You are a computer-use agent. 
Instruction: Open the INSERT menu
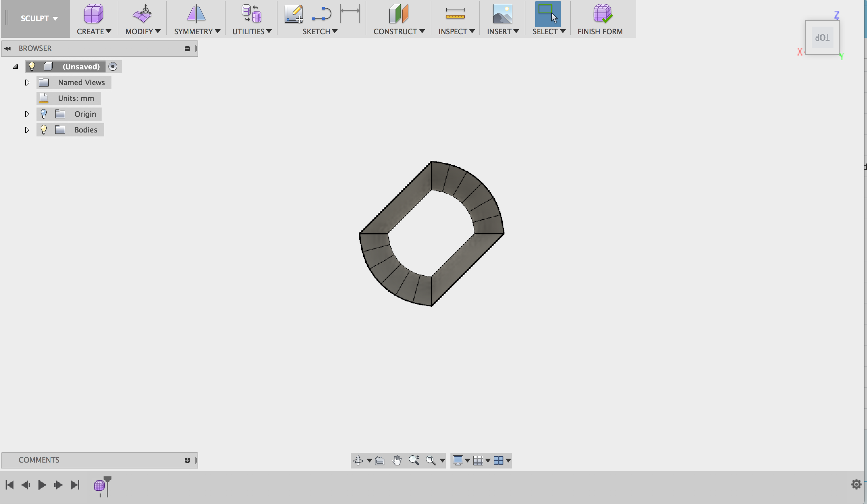click(x=503, y=31)
